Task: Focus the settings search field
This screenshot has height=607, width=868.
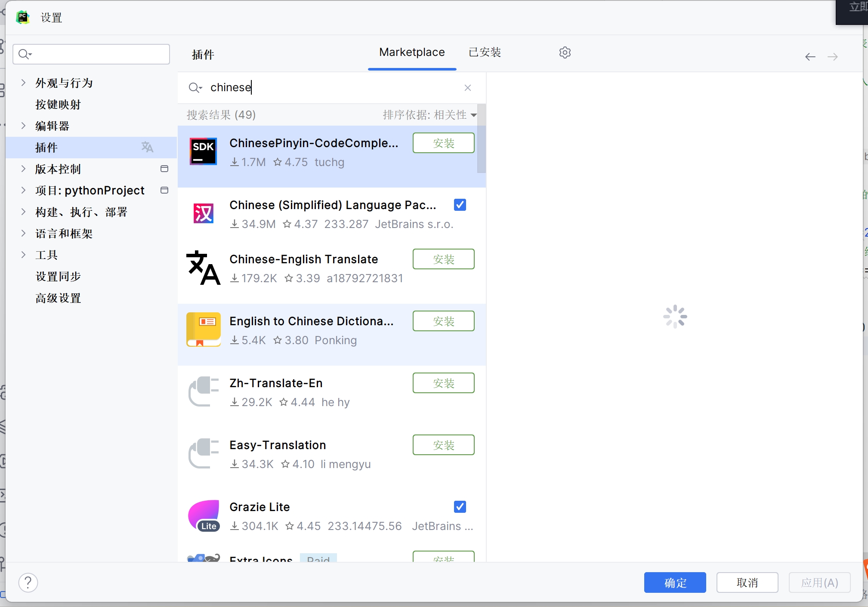Action: coord(91,54)
